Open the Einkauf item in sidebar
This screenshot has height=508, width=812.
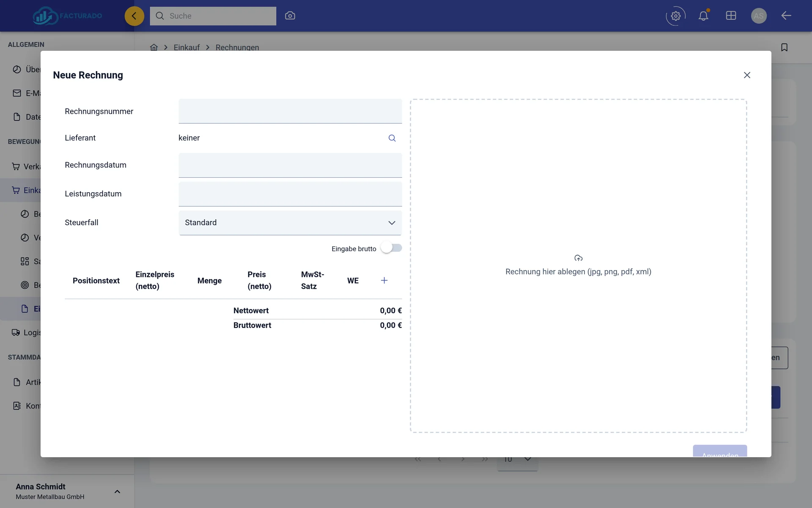point(20,190)
